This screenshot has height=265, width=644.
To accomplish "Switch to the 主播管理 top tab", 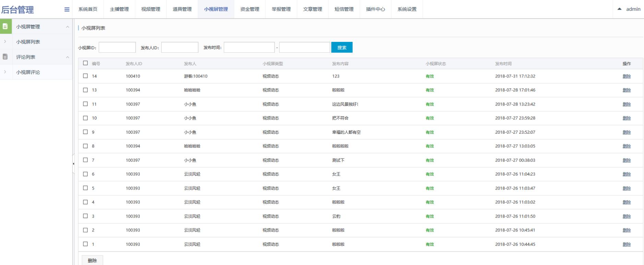I will pos(119,9).
